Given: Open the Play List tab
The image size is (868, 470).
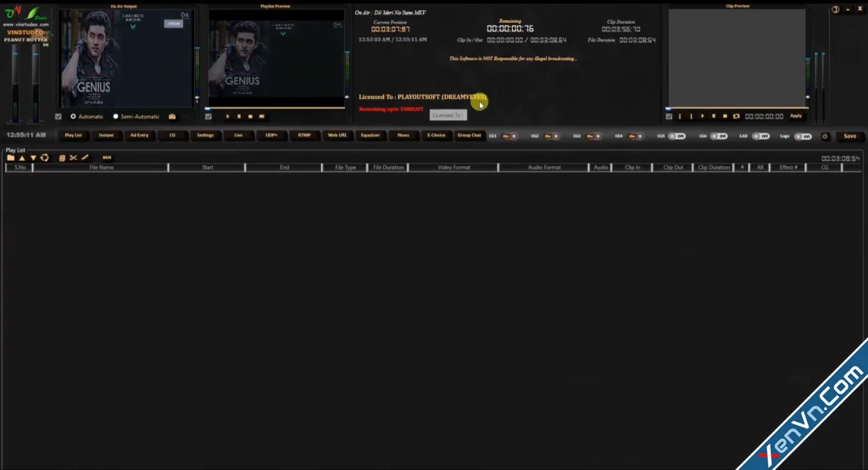Looking at the screenshot, I should [73, 135].
